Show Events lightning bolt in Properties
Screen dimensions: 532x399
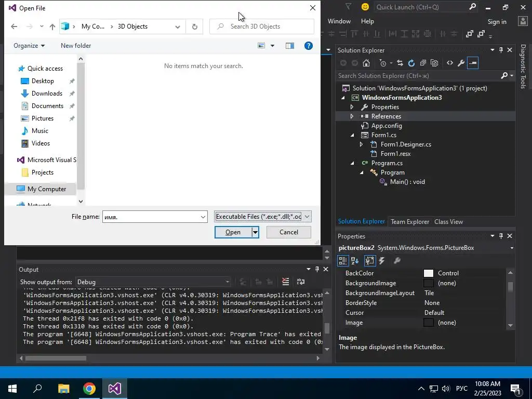[382, 261]
